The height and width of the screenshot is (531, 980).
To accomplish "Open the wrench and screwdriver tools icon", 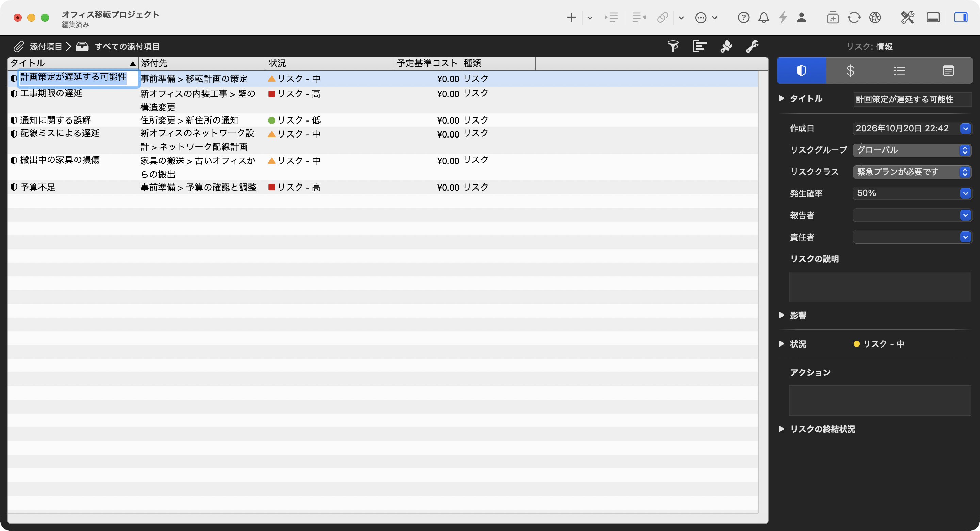I will click(907, 17).
